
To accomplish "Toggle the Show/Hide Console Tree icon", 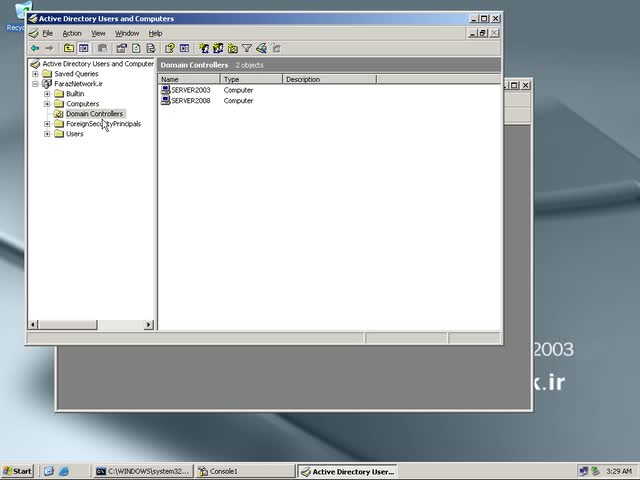I will [x=84, y=49].
